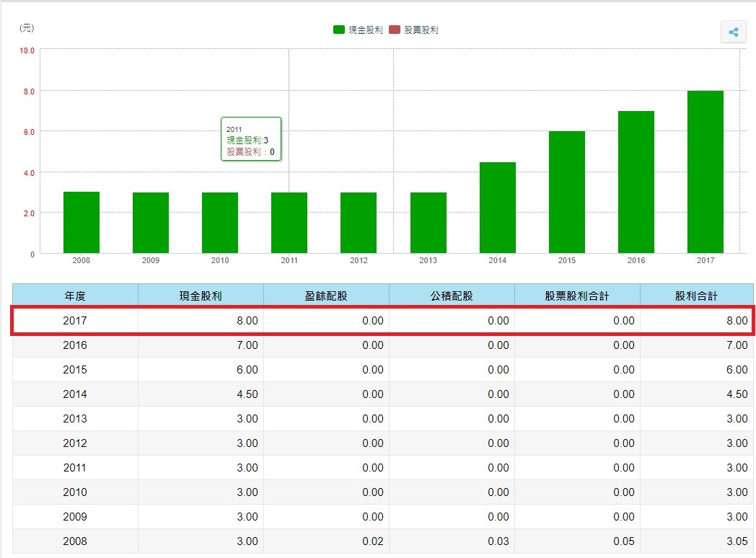
Task: Click the share icon button
Action: (733, 32)
